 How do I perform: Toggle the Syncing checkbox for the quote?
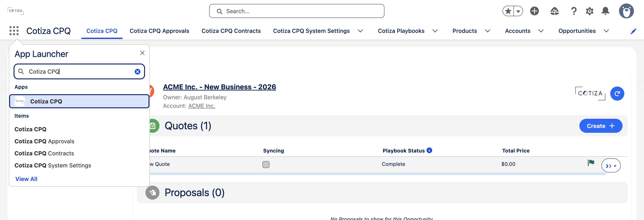click(x=266, y=165)
